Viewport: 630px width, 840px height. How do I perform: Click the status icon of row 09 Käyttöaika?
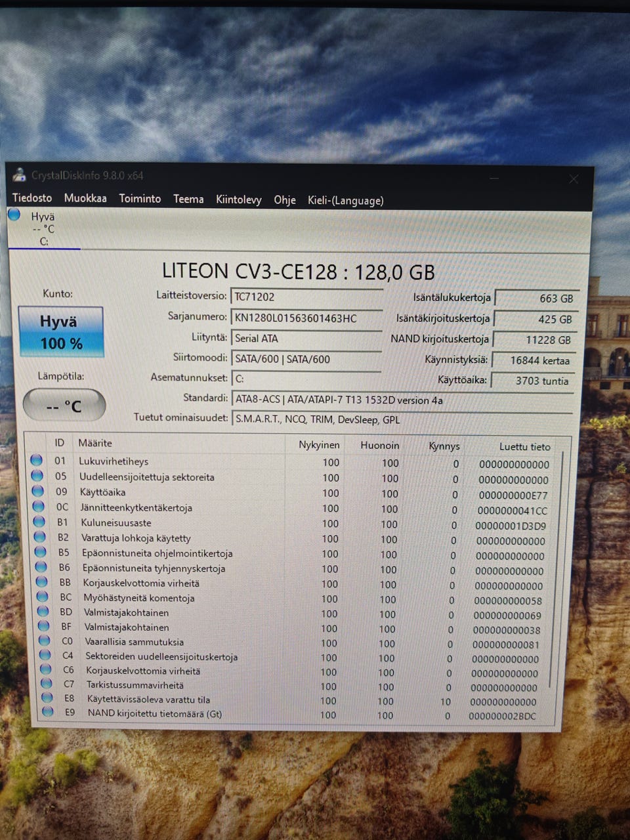click(x=38, y=491)
